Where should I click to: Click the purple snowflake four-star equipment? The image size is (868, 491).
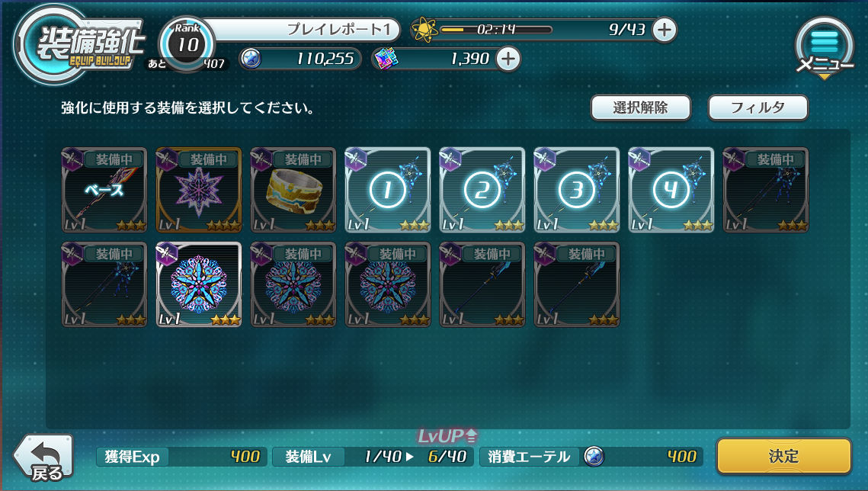[x=199, y=190]
